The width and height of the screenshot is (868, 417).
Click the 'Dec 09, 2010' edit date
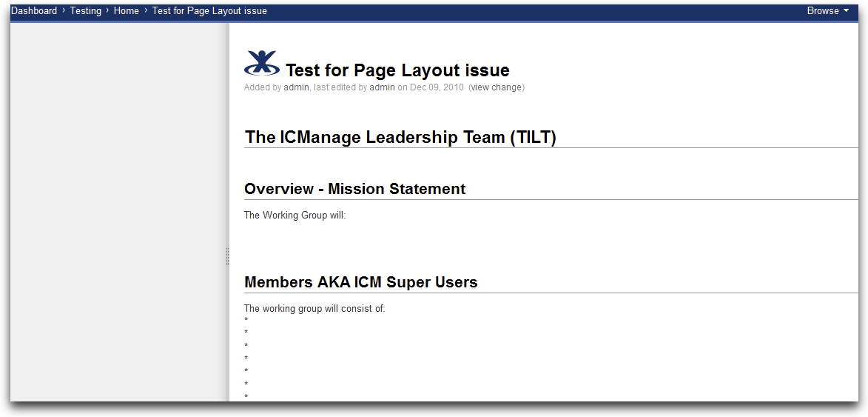[437, 87]
